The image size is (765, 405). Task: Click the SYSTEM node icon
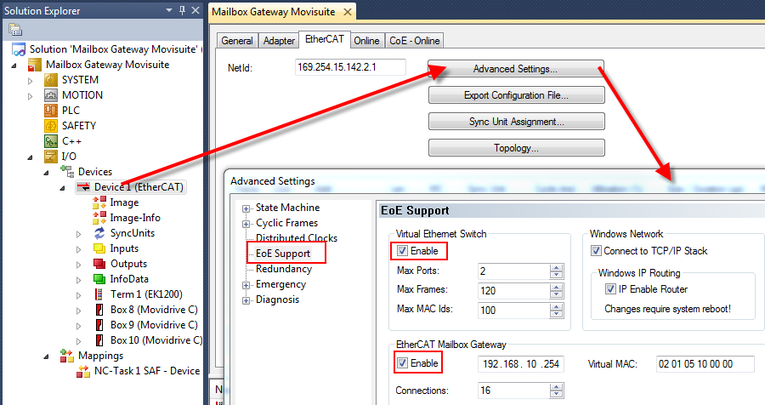pyautogui.click(x=51, y=80)
